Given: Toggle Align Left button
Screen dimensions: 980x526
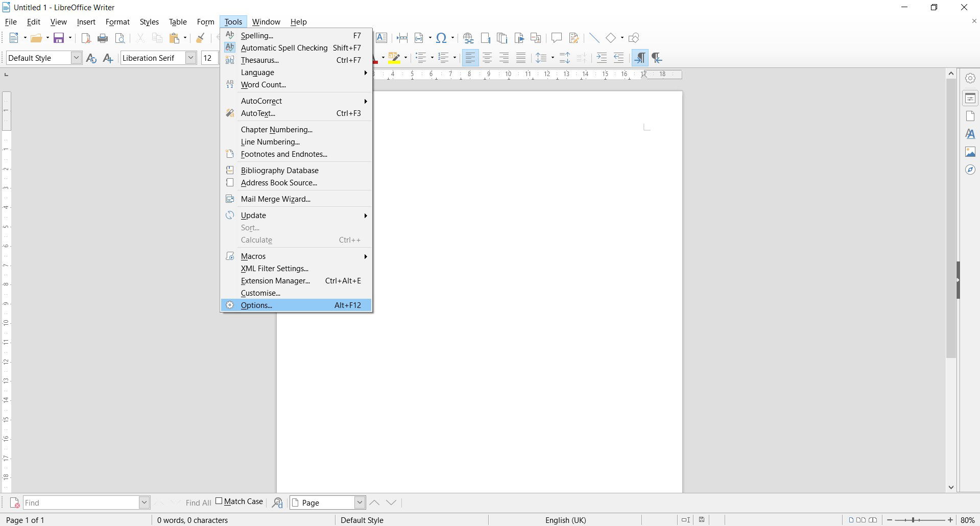Looking at the screenshot, I should pyautogui.click(x=470, y=58).
